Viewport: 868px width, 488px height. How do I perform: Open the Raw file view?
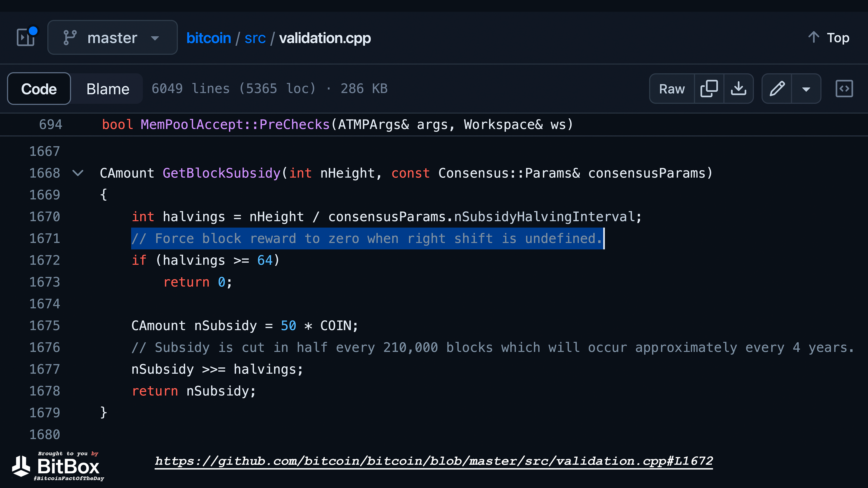pyautogui.click(x=672, y=89)
